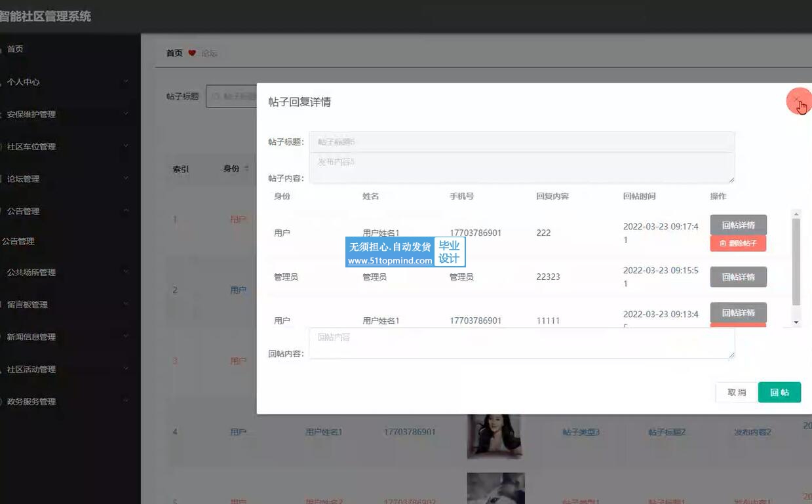
Task: Expand 论坛管理 menu chevron
Action: click(126, 178)
